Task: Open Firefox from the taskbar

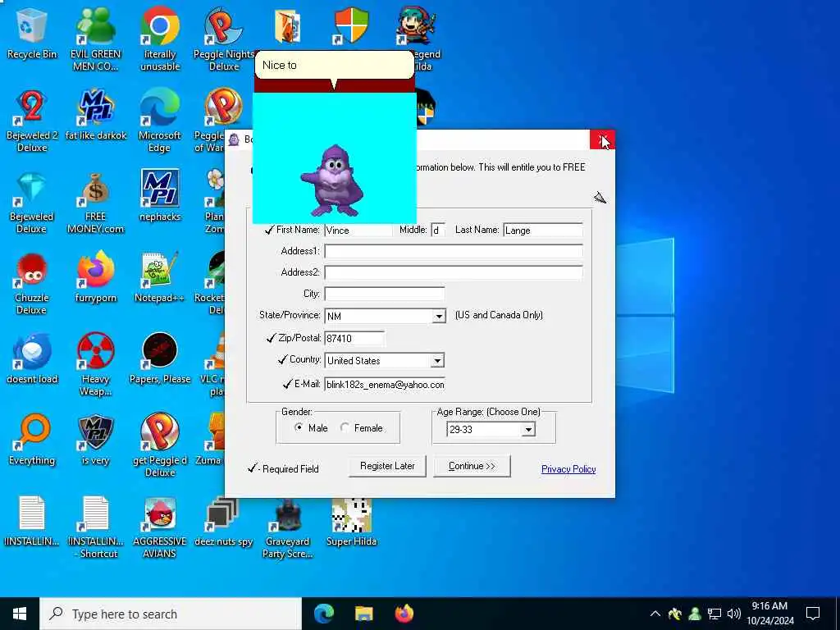Action: click(x=404, y=614)
